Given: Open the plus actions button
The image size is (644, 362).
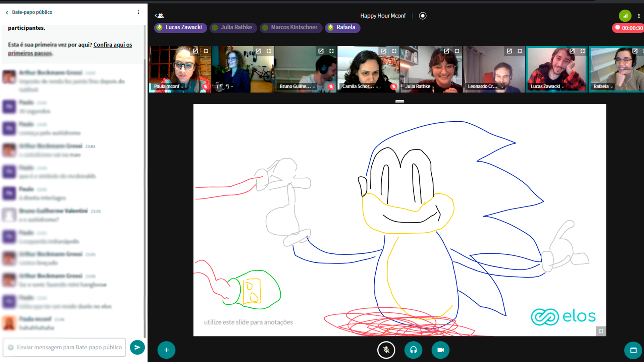Looking at the screenshot, I should click(166, 350).
